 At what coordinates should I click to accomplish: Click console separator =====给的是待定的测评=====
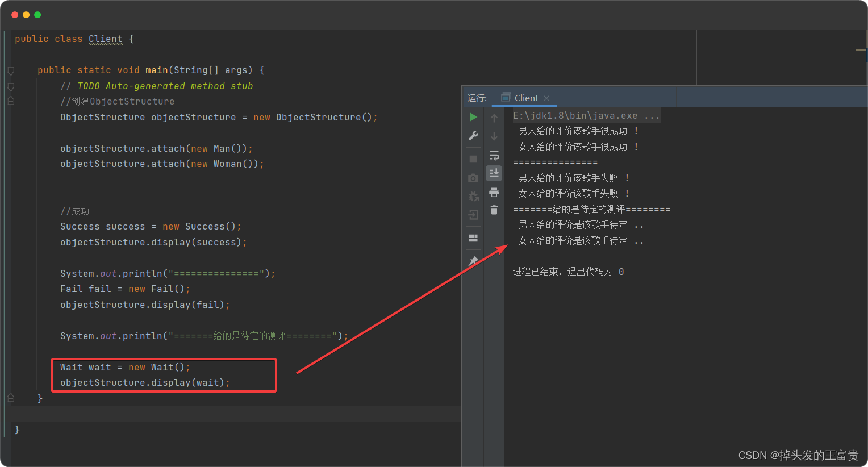(591, 210)
